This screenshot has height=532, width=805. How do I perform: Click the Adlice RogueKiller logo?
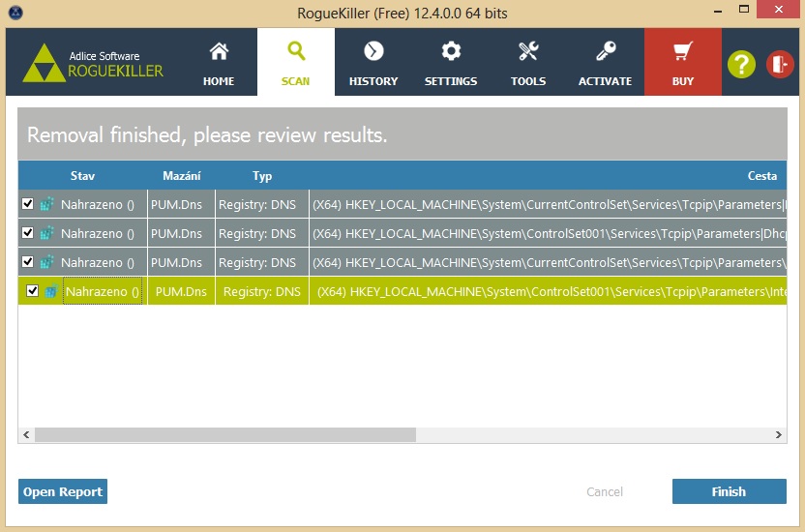pos(93,63)
